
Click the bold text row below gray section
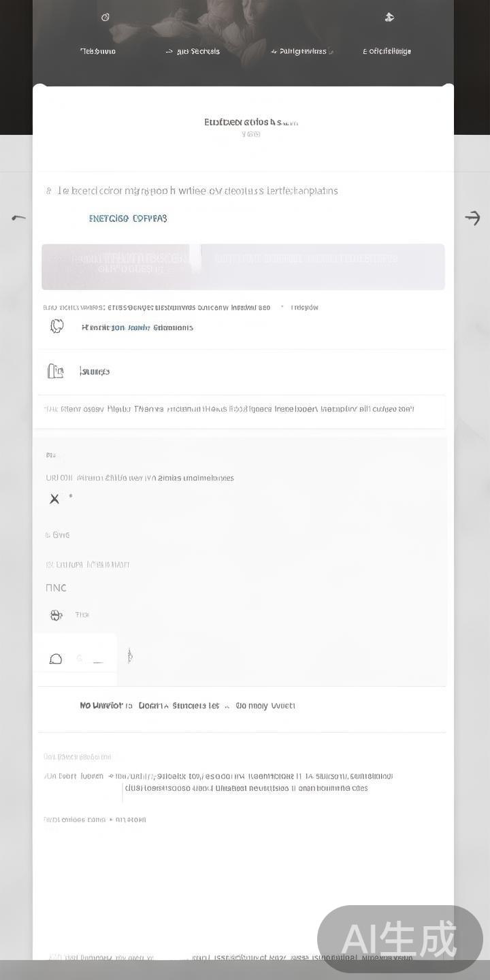pos(188,706)
